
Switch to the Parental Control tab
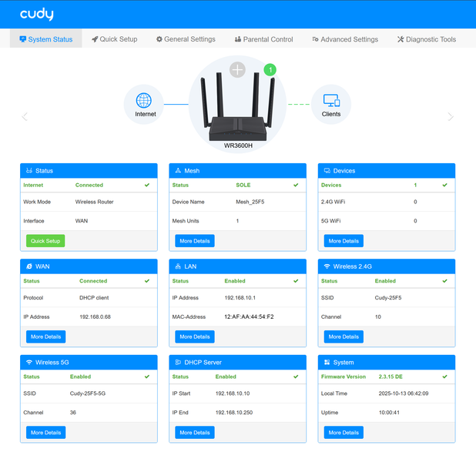pos(264,39)
